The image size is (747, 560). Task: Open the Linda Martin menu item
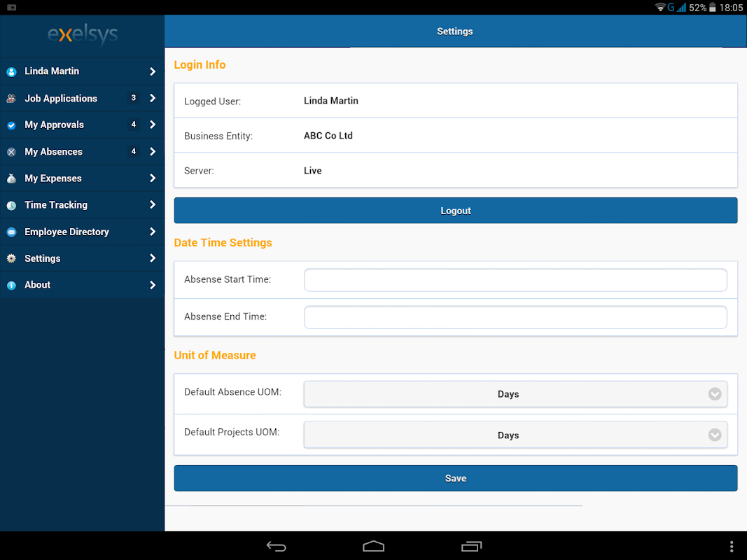click(x=82, y=71)
